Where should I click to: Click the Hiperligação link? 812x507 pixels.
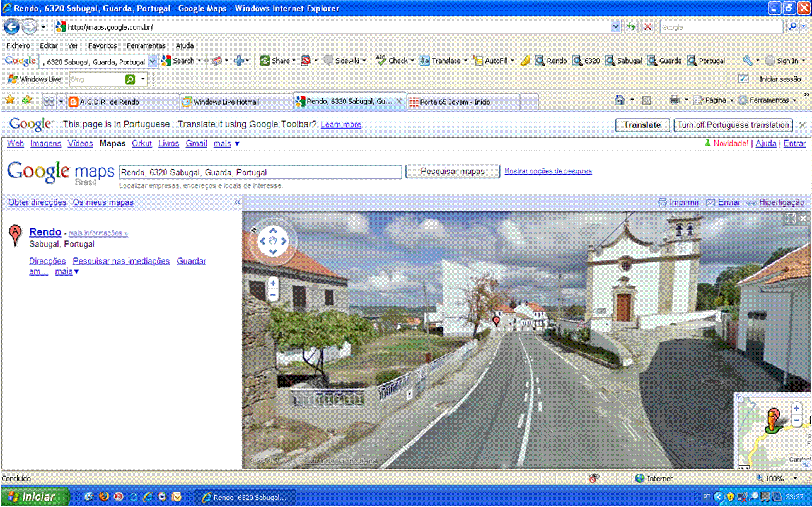click(782, 202)
